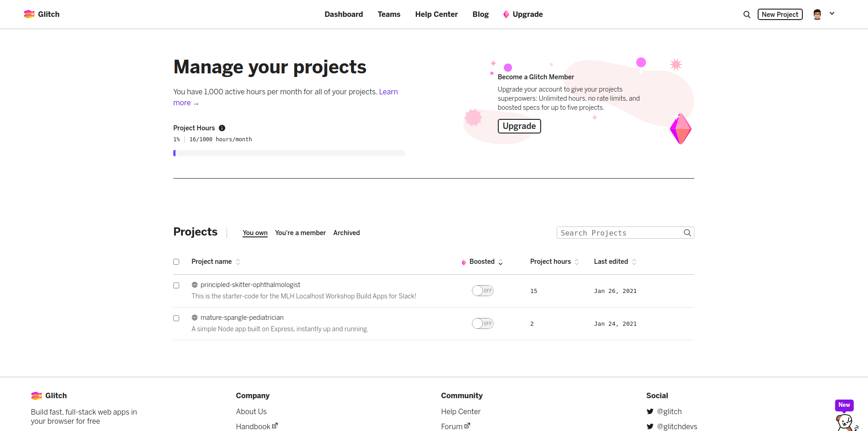Open footer Help Center link

tap(461, 411)
